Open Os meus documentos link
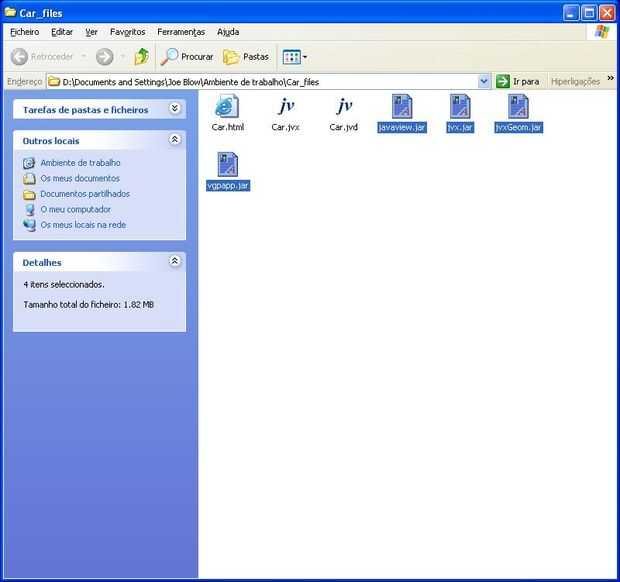Image resolution: width=620 pixels, height=582 pixels. coord(80,178)
